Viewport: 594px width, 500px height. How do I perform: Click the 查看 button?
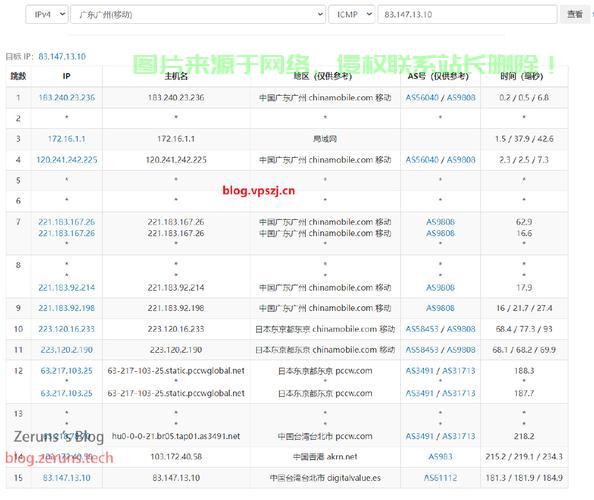pyautogui.click(x=574, y=14)
